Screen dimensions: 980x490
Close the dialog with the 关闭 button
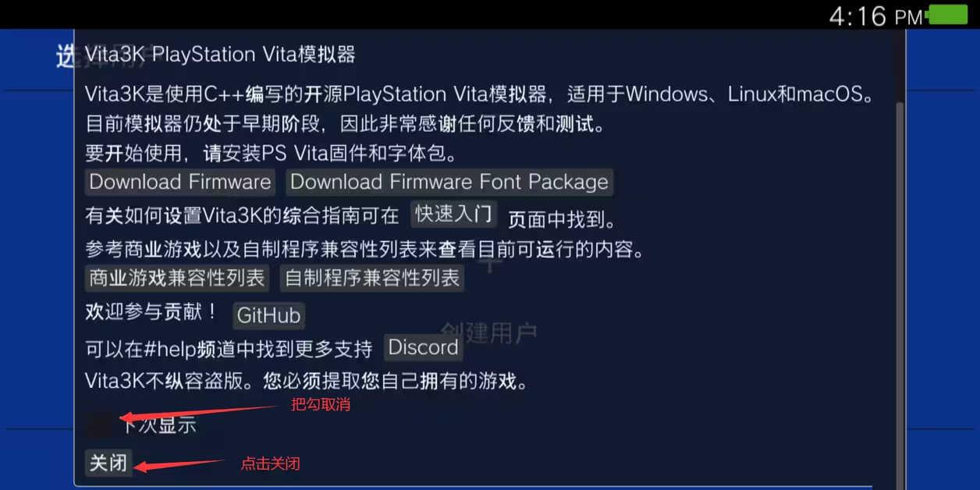pos(108,463)
